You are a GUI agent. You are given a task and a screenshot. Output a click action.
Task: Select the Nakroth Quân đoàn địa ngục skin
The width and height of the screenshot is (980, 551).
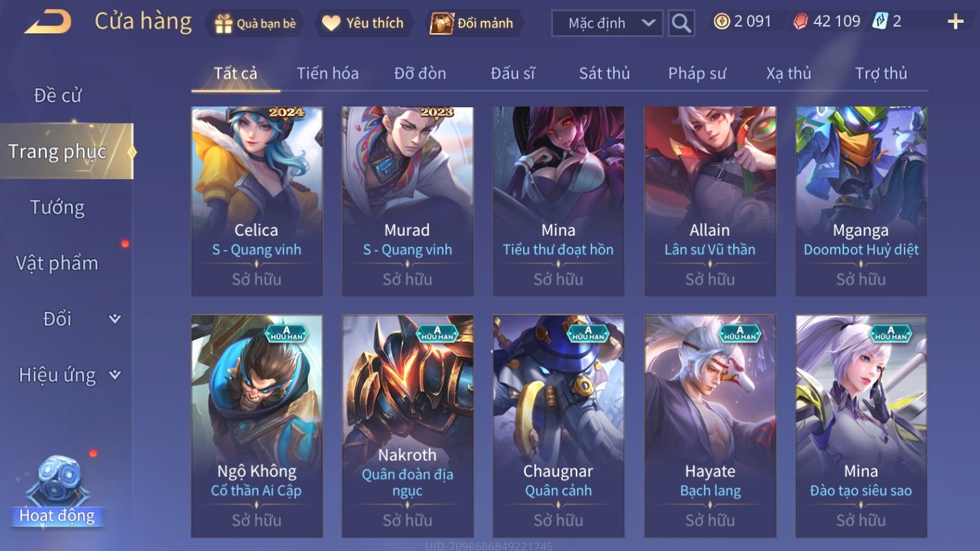click(x=408, y=426)
